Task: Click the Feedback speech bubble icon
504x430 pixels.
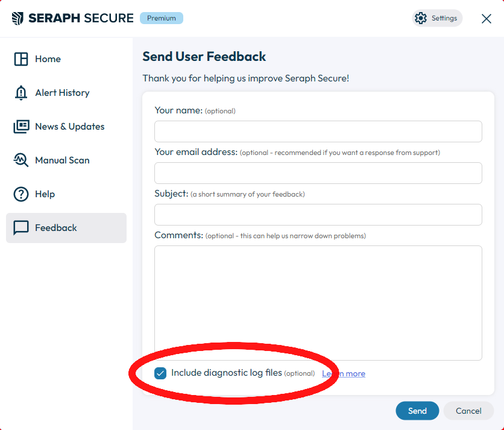Action: coord(21,228)
